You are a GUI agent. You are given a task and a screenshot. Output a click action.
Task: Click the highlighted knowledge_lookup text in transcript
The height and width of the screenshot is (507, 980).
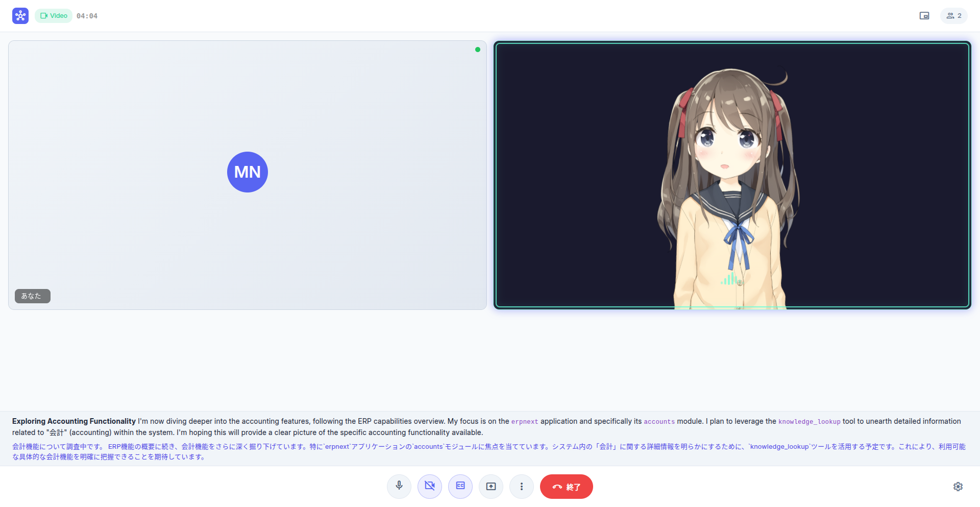pyautogui.click(x=809, y=421)
